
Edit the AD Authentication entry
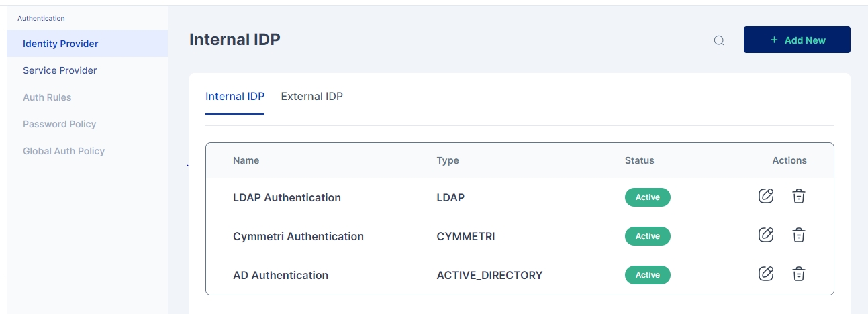pos(766,274)
